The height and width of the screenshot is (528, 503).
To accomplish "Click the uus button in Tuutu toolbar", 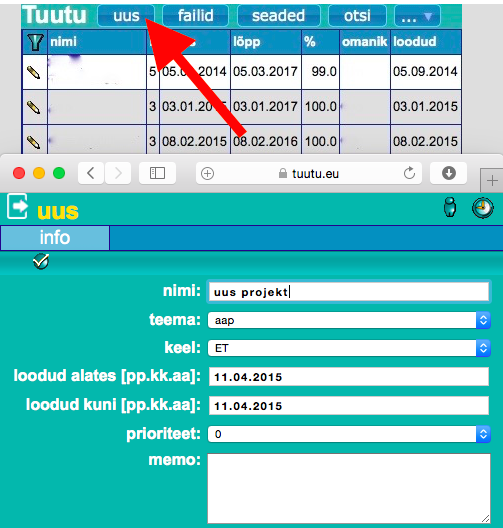I will pyautogui.click(x=126, y=16).
